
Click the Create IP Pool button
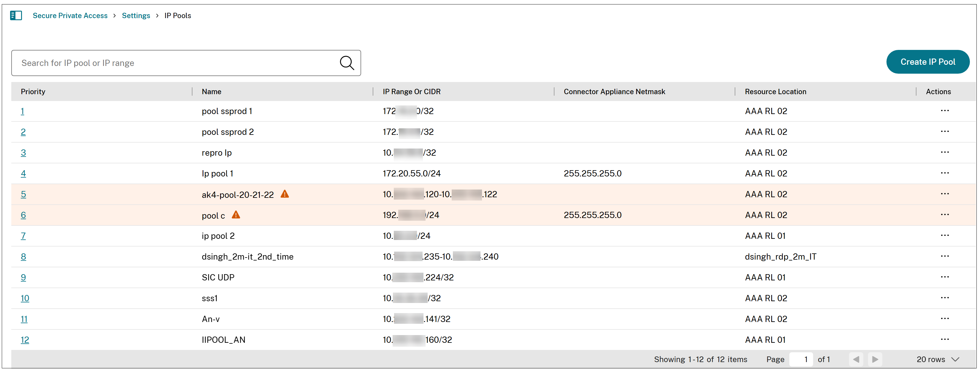[x=927, y=62]
